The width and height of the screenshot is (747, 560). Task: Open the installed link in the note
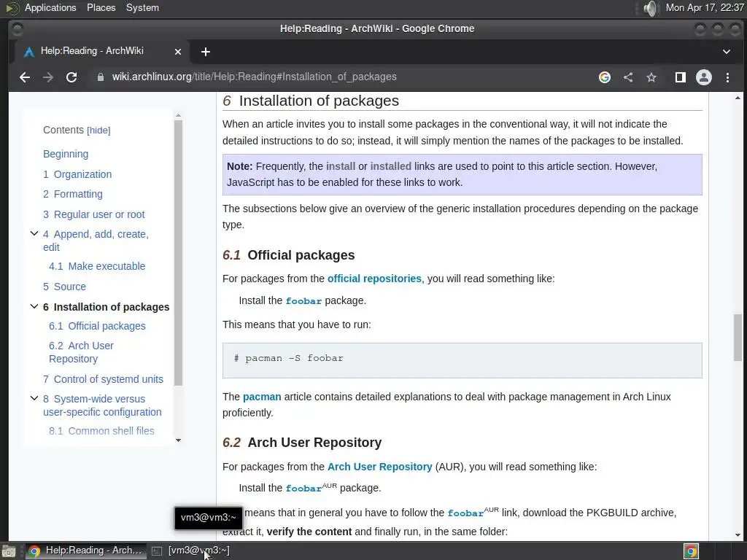391,167
